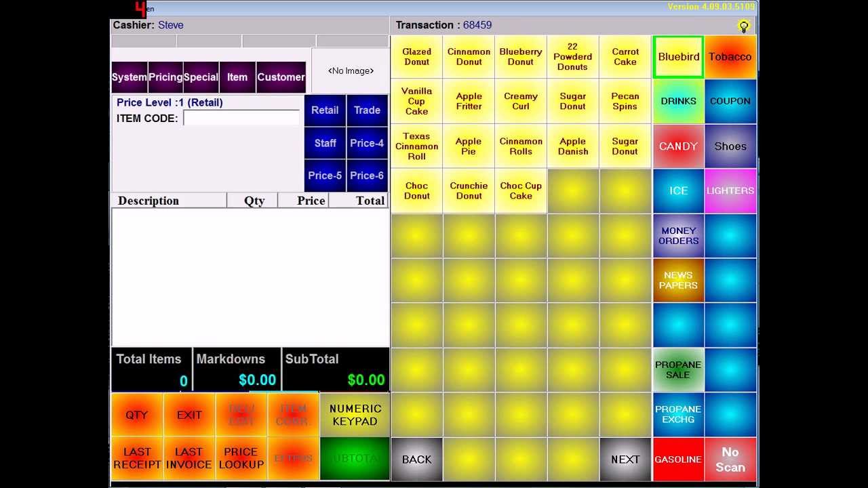The image size is (868, 488).
Task: Click the transaction number 68459
Action: (x=477, y=25)
